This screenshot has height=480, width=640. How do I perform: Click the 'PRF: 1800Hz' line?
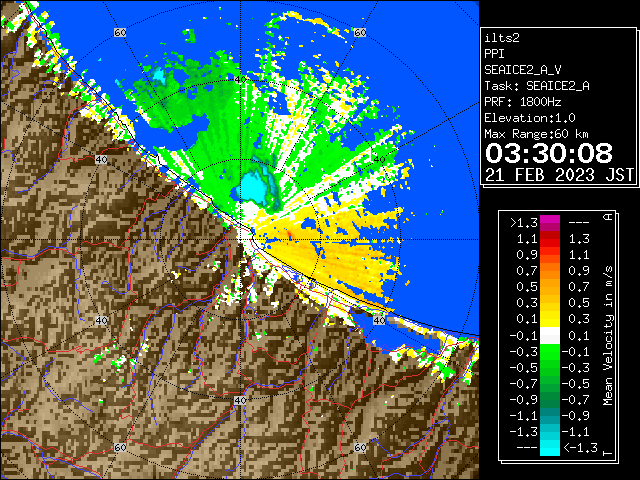click(x=523, y=102)
